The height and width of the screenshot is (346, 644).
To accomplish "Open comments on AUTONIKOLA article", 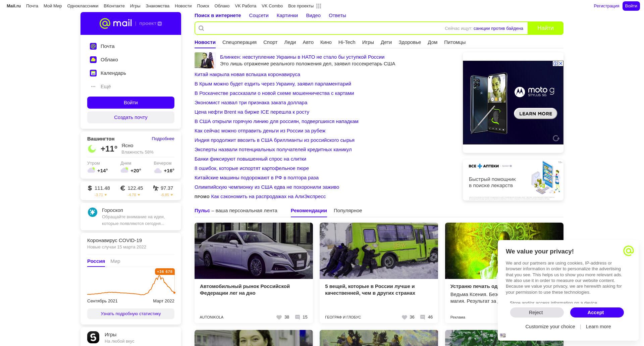I will click(x=298, y=317).
